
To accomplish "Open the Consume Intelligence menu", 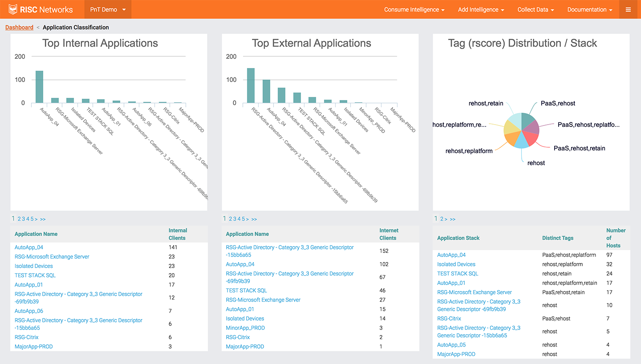I will pos(414,9).
